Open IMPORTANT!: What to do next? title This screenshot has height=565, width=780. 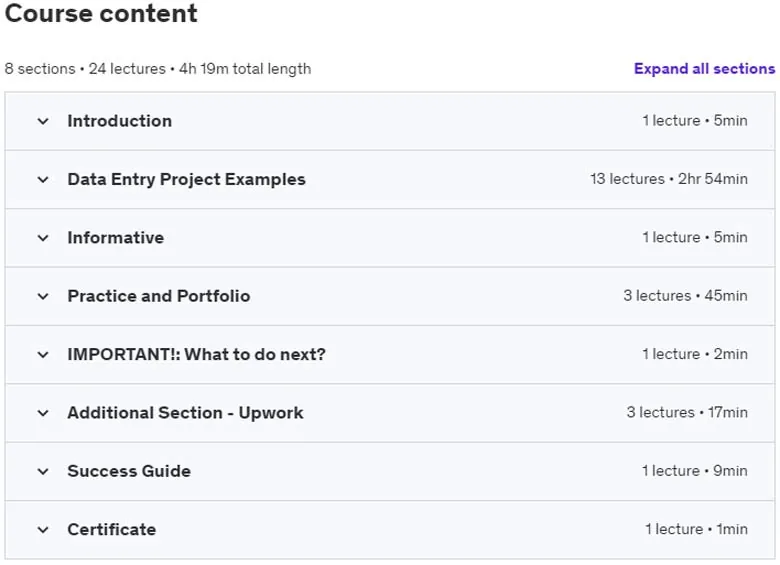click(196, 354)
